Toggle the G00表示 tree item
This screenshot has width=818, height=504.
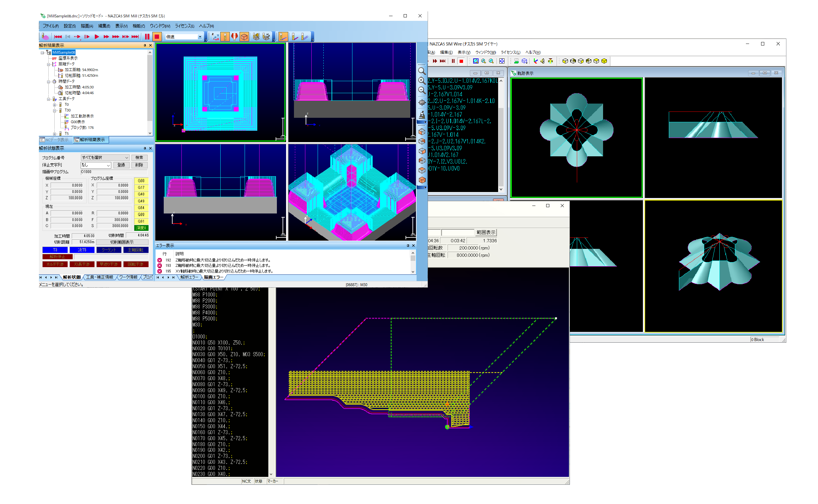coord(75,122)
